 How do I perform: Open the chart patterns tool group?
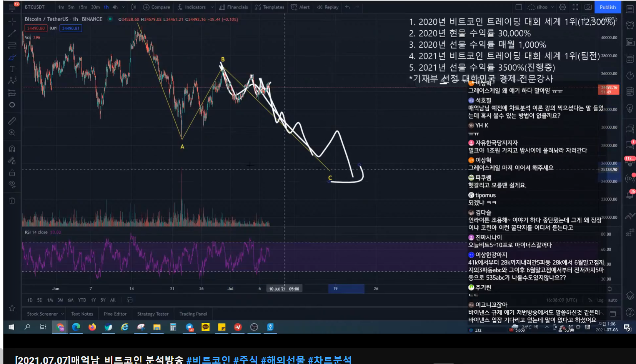[12, 81]
